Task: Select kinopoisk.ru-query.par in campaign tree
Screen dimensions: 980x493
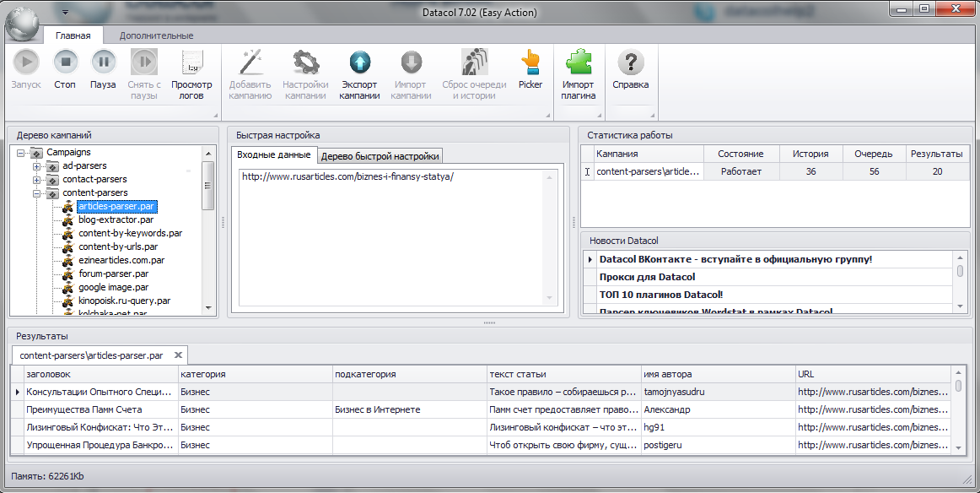Action: [124, 301]
